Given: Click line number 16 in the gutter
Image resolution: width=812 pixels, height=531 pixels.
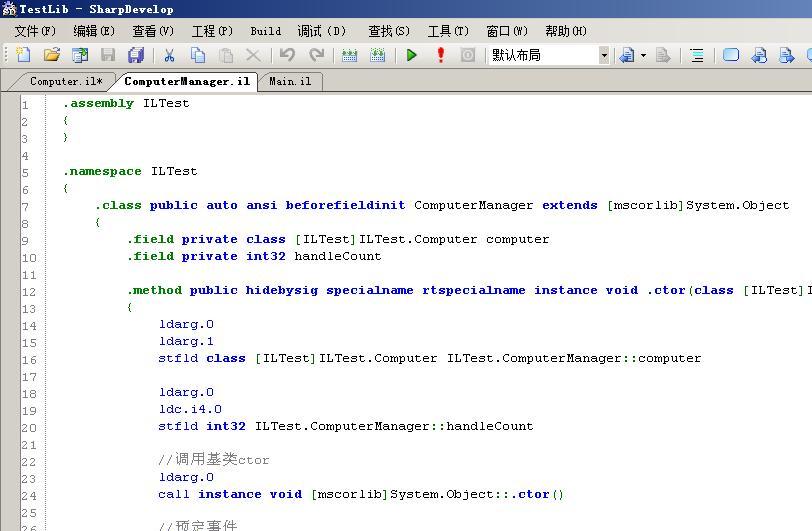Looking at the screenshot, I should [30, 360].
